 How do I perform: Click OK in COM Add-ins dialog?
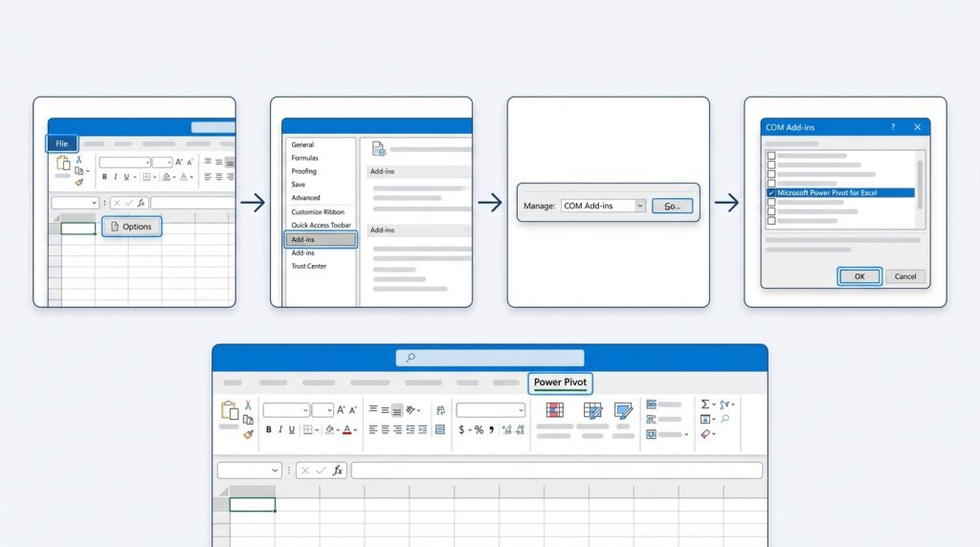tap(859, 276)
